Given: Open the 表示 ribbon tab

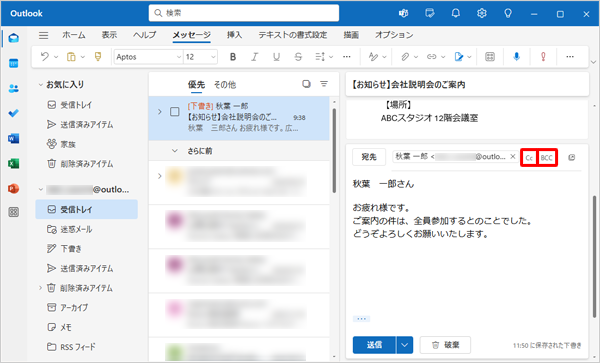Looking at the screenshot, I should click(109, 35).
